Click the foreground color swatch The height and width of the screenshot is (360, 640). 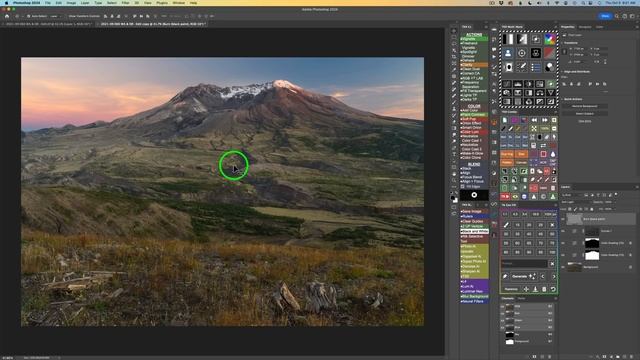coord(453,198)
